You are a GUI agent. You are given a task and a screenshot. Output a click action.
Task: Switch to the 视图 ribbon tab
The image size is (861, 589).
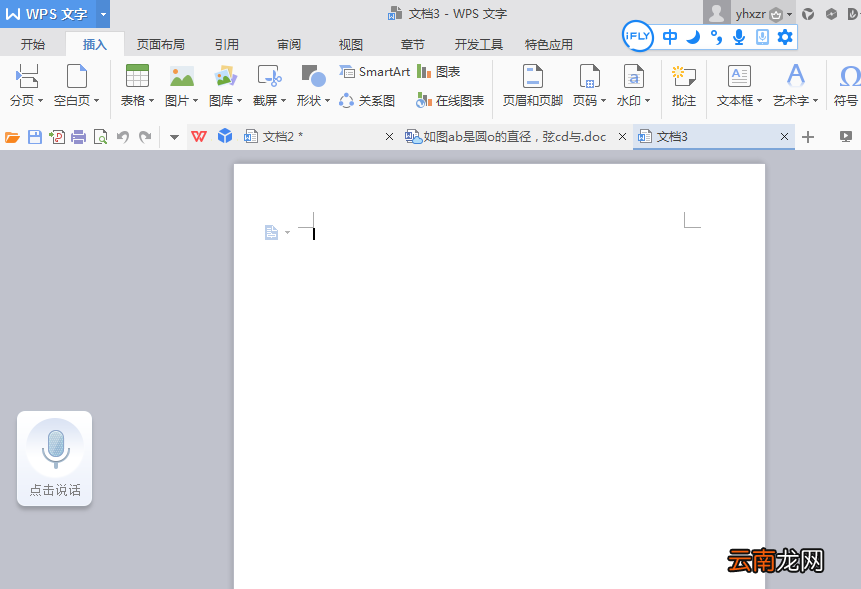point(350,44)
